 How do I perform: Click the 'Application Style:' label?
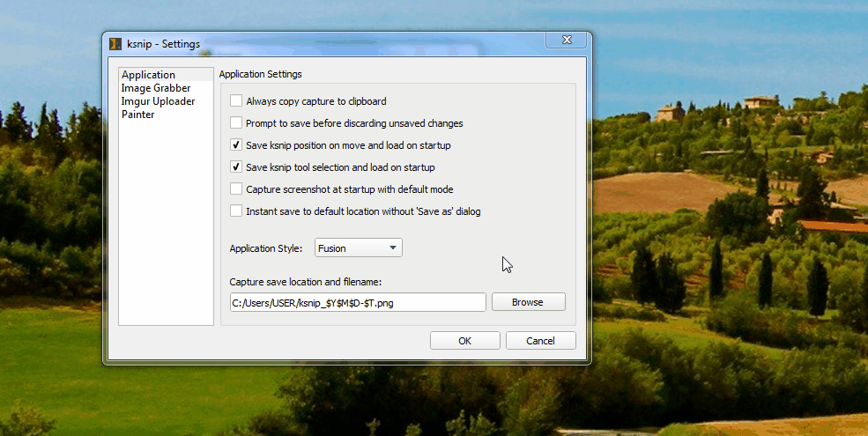(266, 248)
